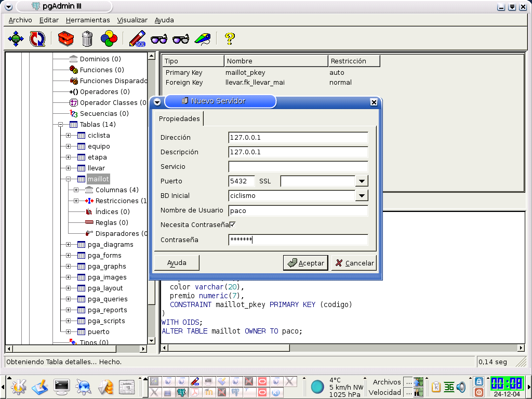Click the first glasses view-data icon
The height and width of the screenshot is (399, 532).
tap(159, 39)
